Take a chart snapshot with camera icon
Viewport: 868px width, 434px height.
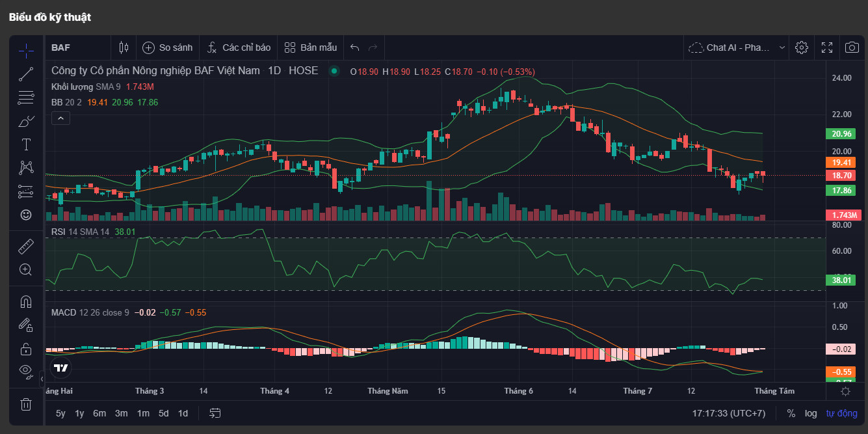852,47
